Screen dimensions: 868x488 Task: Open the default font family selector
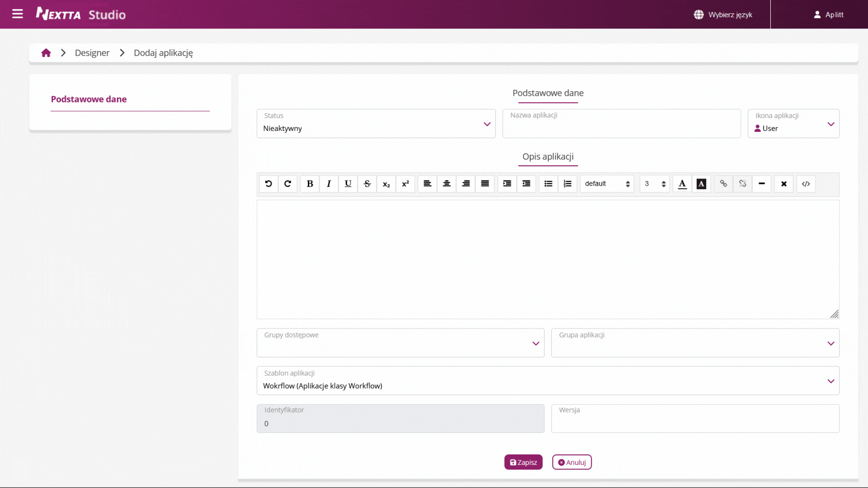(607, 184)
